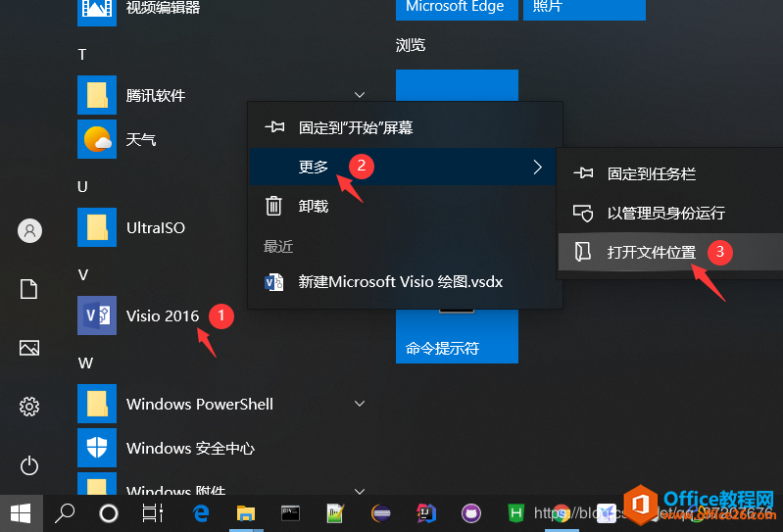Viewport: 783px width, 532px height.
Task: Open Notepad++ icon on the taskbar
Action: point(335,513)
